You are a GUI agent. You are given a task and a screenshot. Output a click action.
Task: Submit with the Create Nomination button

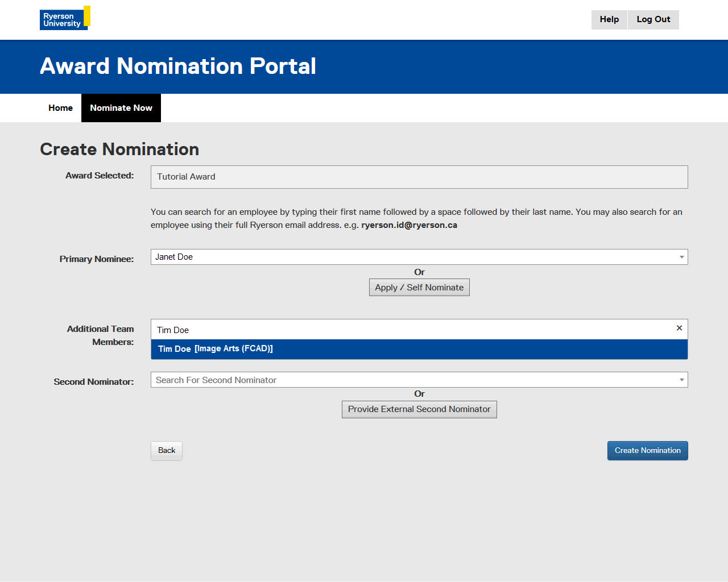647,451
